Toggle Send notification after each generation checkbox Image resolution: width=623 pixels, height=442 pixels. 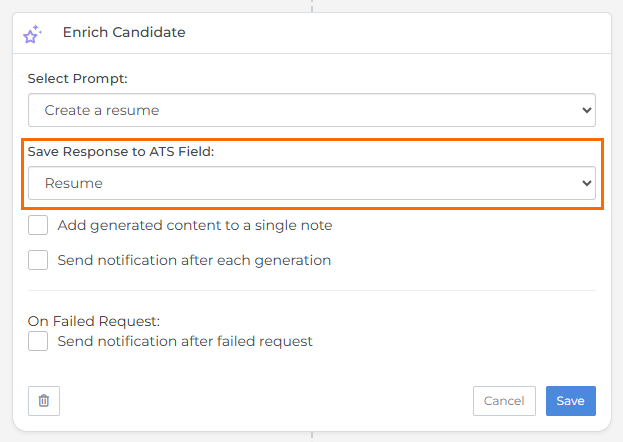[38, 260]
